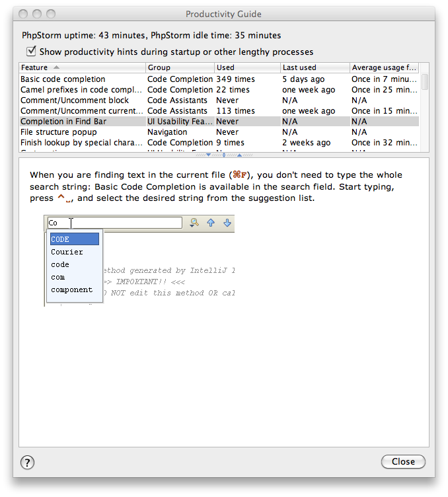Click splitter down arrow to collapse pane
This screenshot has width=448, height=497.
click(208, 155)
